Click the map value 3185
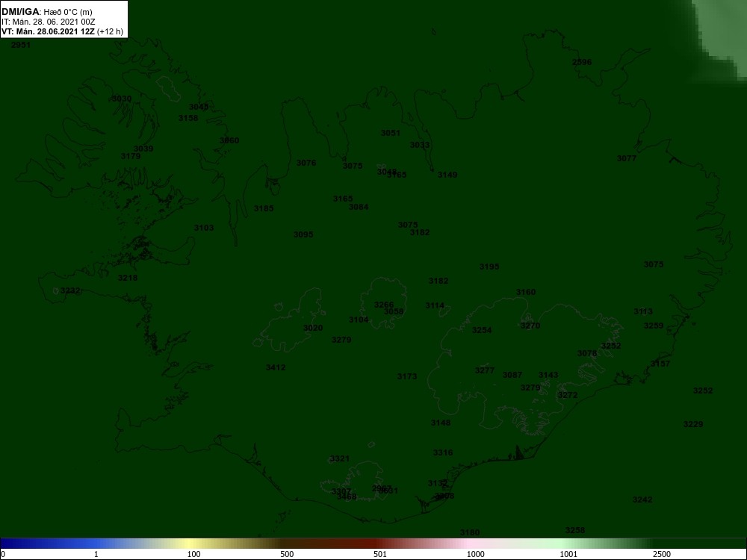 pos(264,208)
